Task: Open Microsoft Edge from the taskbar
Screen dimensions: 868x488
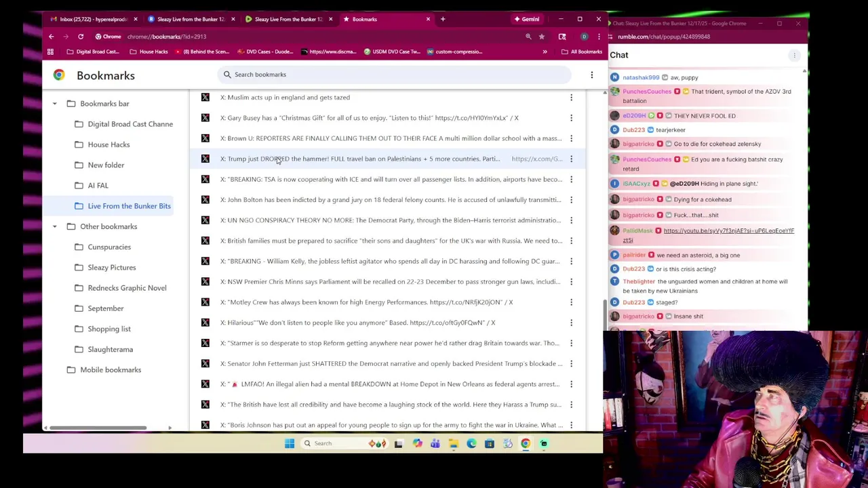Action: [x=471, y=443]
